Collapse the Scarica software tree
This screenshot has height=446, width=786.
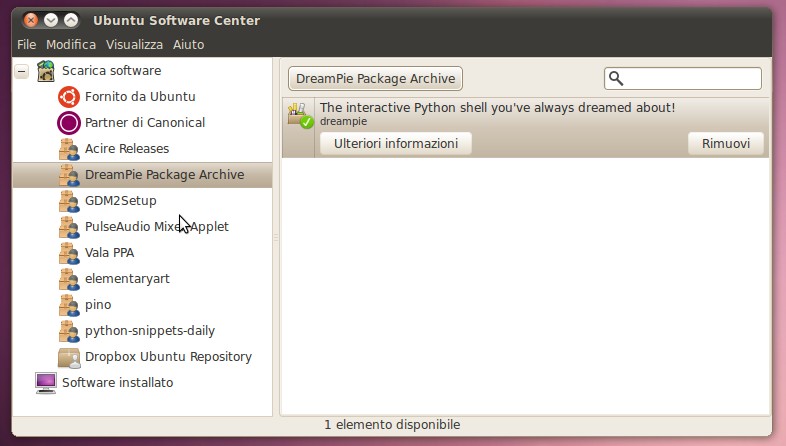21,71
